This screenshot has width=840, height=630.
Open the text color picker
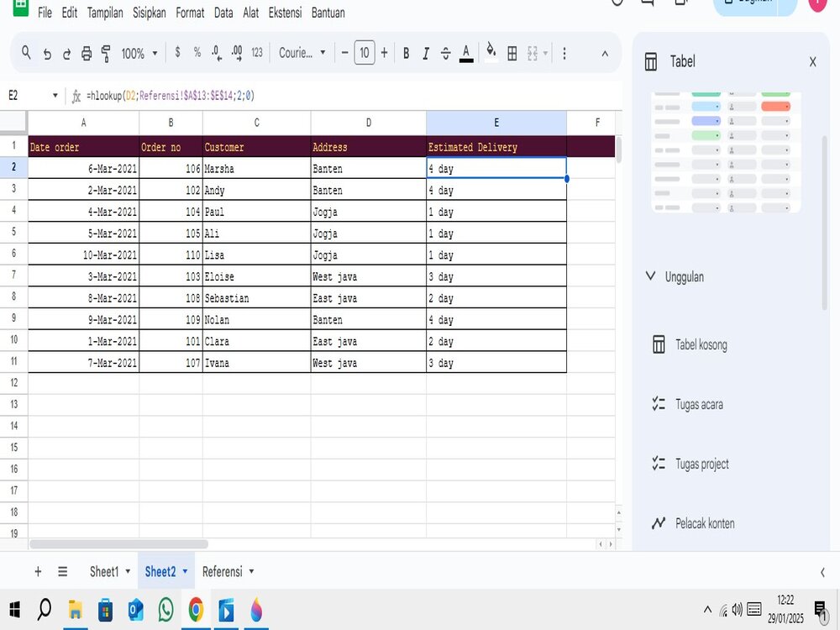pyautogui.click(x=466, y=53)
